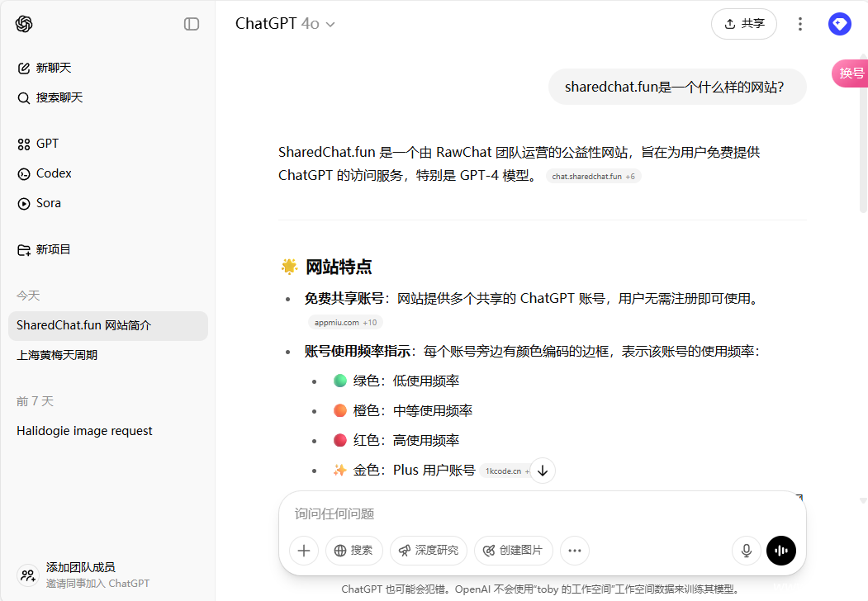The height and width of the screenshot is (601, 868).
Task: Open the ChatGPT 4o model dropdown
Action: tap(285, 24)
